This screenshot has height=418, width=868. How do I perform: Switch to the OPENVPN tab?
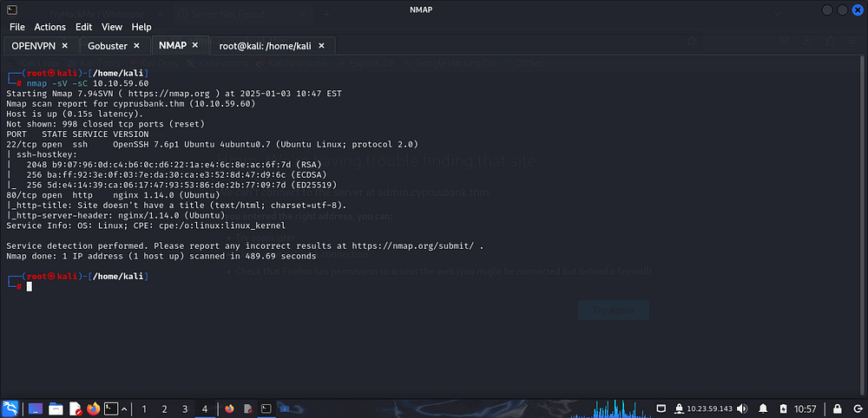point(34,46)
